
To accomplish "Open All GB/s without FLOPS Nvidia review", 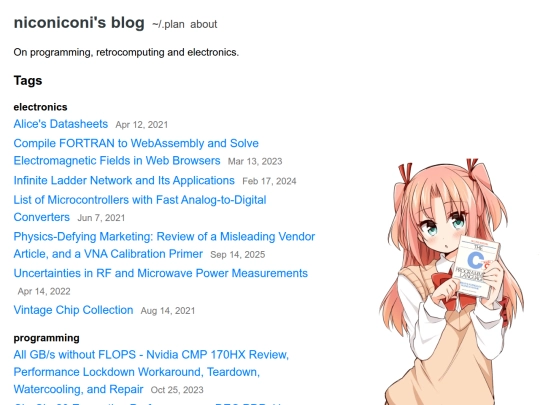I will 151,372.
